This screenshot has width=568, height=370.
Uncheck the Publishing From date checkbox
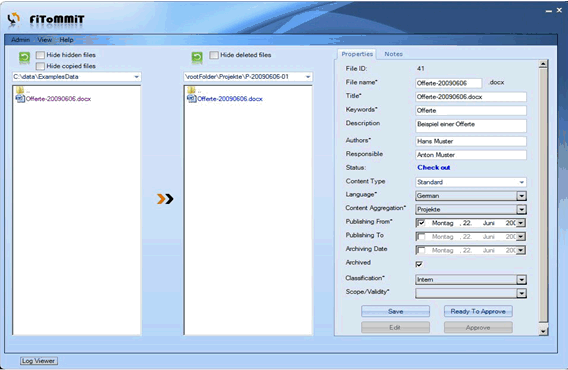[x=421, y=223]
